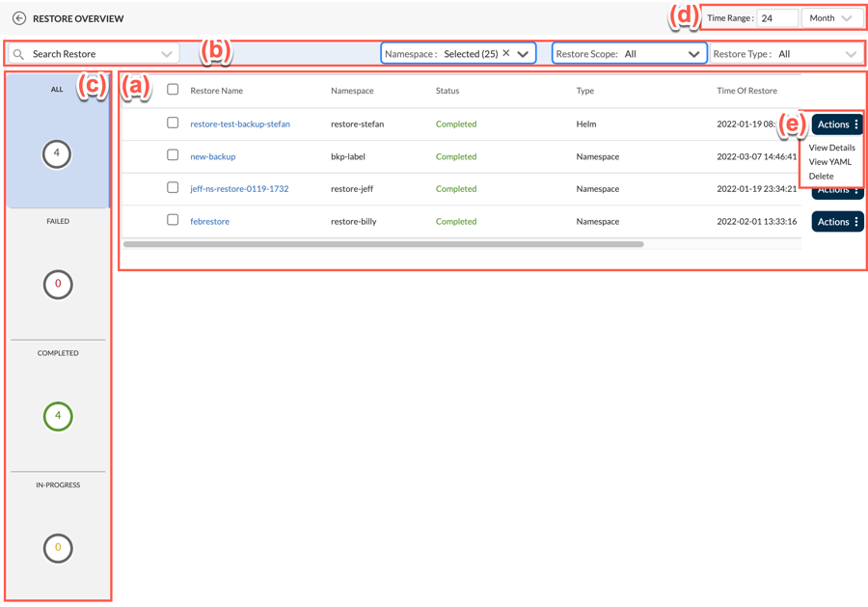Select View YAML in the Actions menu

pos(829,162)
